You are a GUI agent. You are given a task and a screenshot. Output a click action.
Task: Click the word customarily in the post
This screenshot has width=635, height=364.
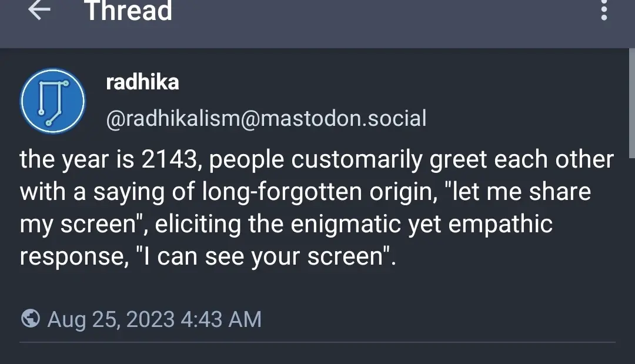[357, 159]
